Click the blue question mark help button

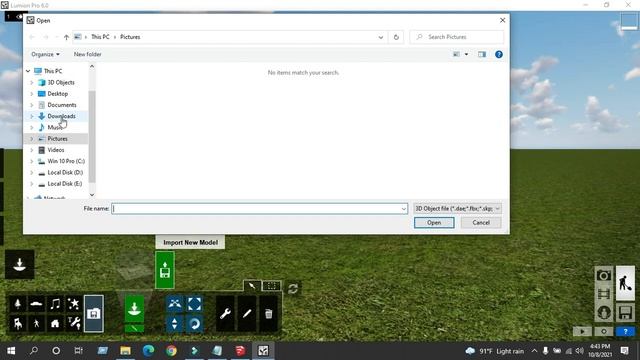pyautogui.click(x=625, y=331)
